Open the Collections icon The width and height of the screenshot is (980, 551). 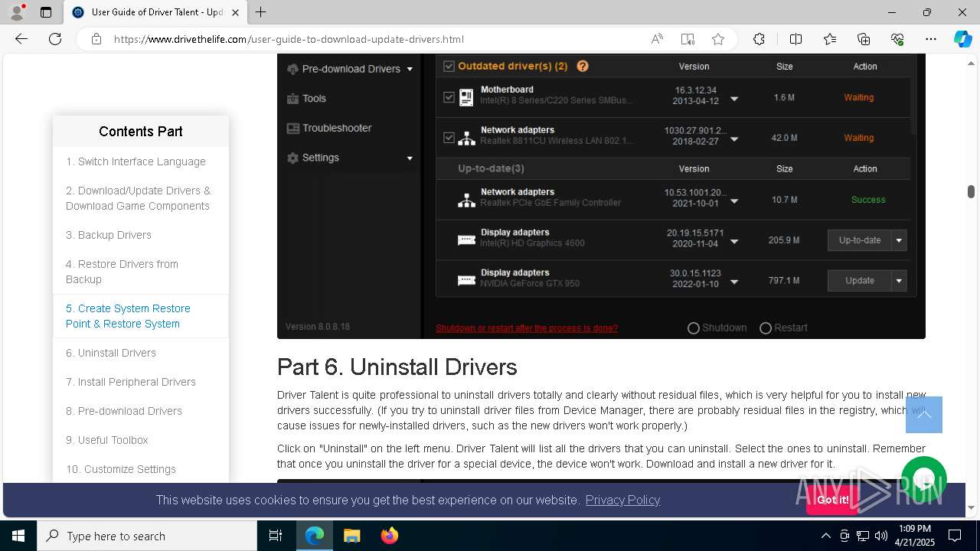pos(864,39)
